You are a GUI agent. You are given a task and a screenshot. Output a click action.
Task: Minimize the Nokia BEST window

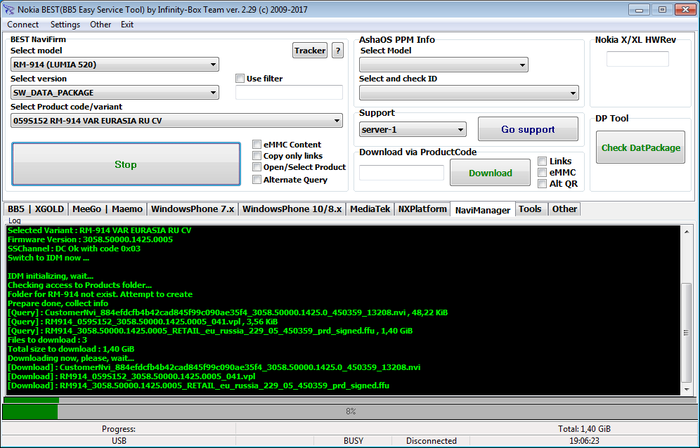click(x=639, y=9)
